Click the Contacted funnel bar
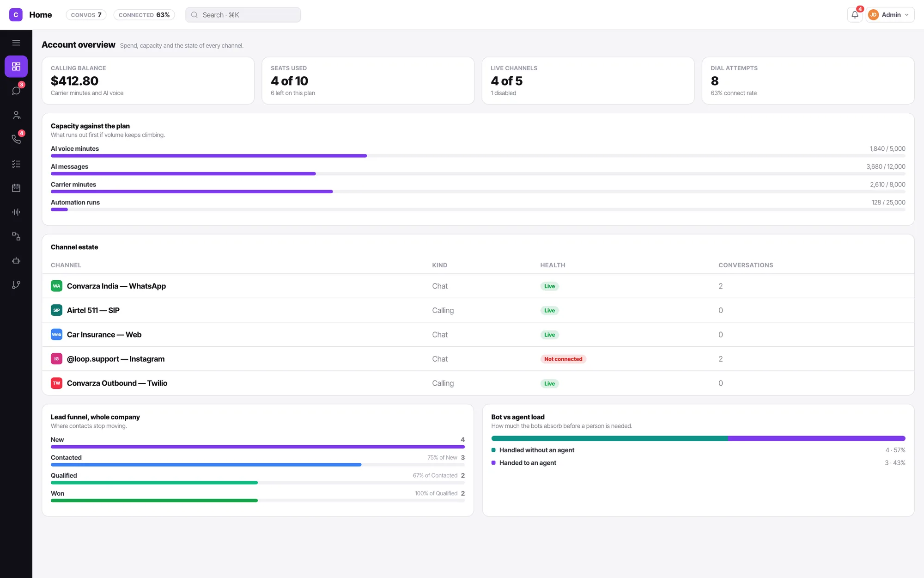 tap(258, 465)
